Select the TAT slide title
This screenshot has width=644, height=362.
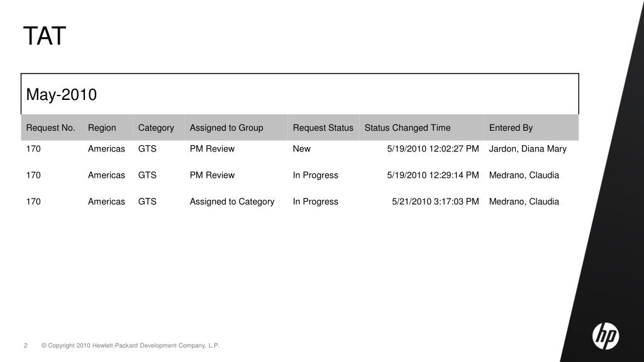click(45, 36)
